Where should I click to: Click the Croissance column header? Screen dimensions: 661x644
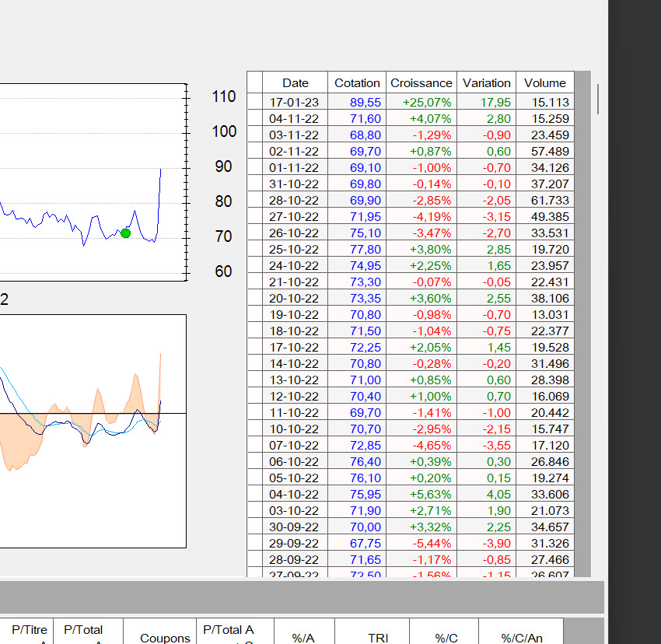pyautogui.click(x=421, y=82)
